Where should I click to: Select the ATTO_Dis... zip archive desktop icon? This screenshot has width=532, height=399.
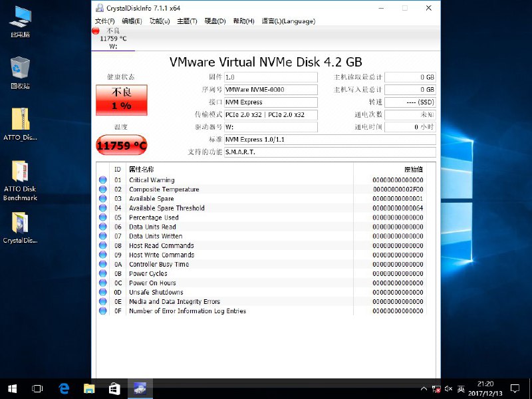[20, 124]
